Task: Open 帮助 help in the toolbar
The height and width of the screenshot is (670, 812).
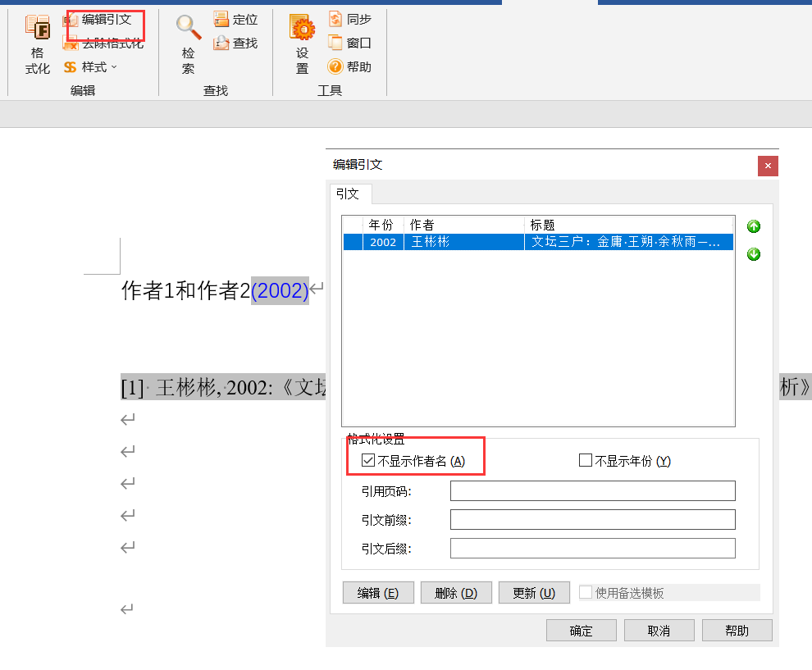Action: (335, 67)
